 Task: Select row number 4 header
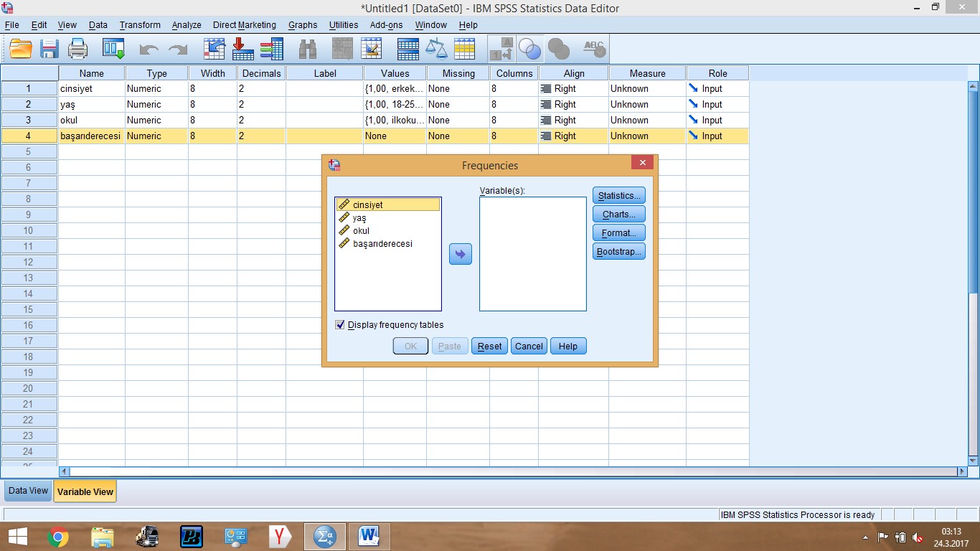coord(29,136)
